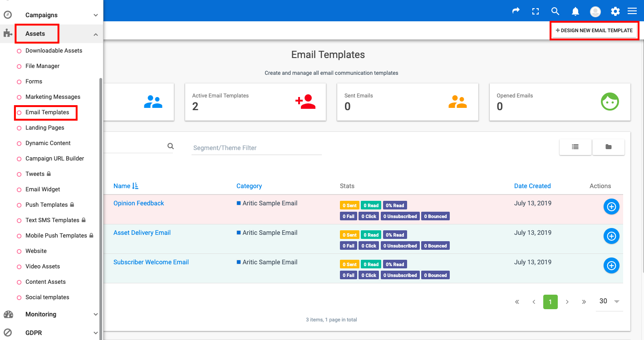Open the notifications bell
The image size is (644, 340).
[575, 11]
